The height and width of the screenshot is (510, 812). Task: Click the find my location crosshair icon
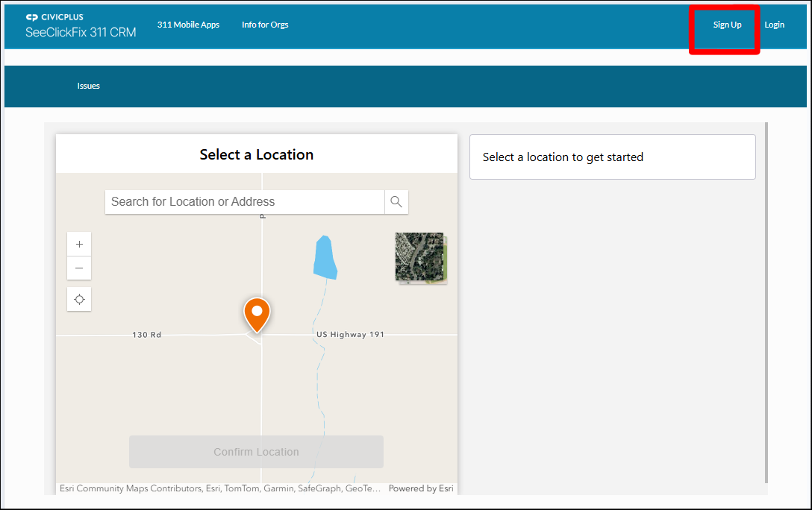79,299
